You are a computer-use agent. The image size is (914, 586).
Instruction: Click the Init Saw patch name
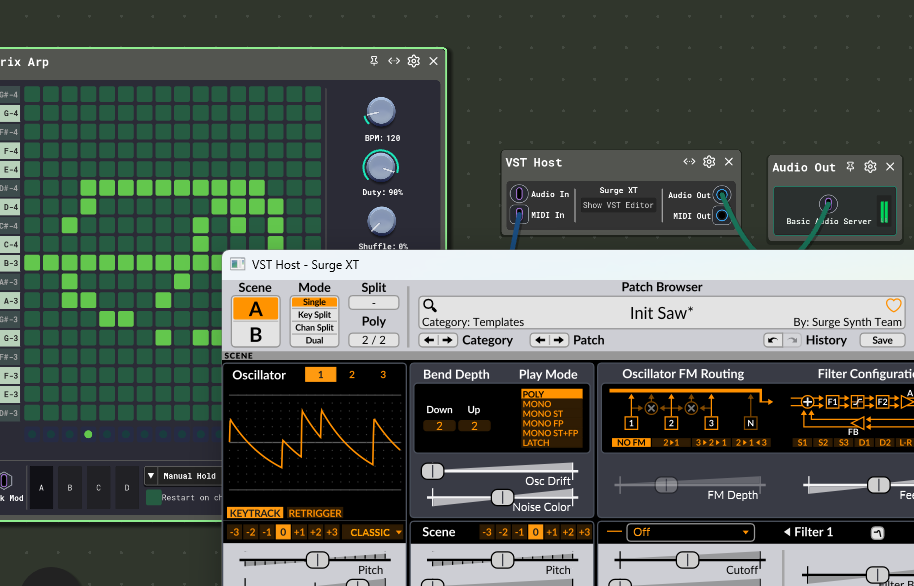tap(662, 313)
